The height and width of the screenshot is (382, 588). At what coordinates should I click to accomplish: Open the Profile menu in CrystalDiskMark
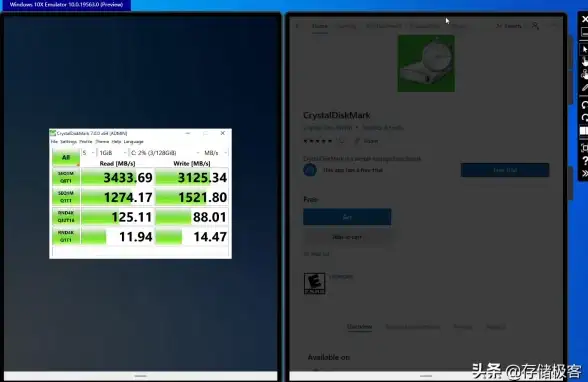click(x=86, y=142)
